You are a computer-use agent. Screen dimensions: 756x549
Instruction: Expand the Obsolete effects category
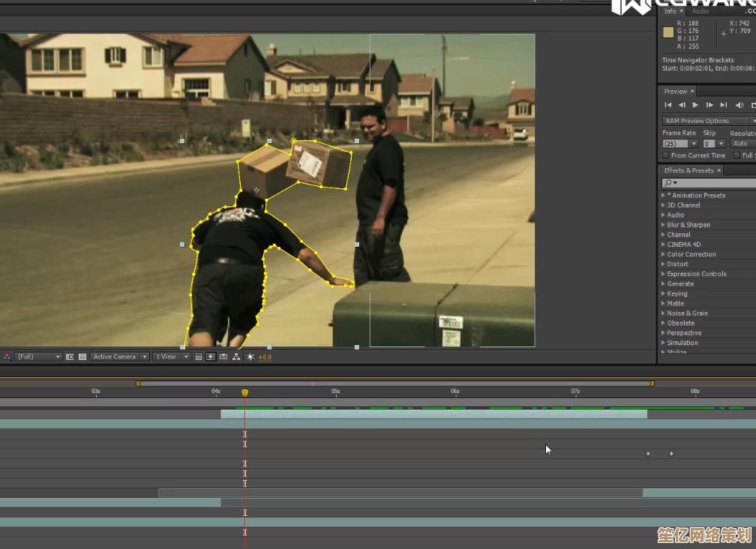tap(664, 323)
